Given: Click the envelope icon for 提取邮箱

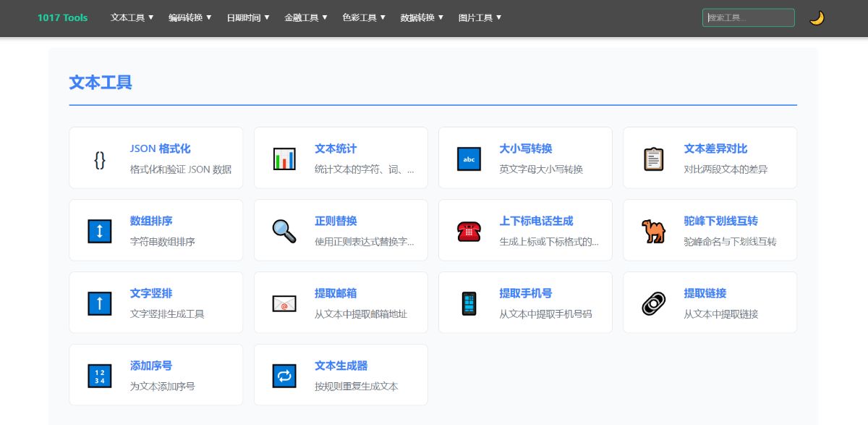Looking at the screenshot, I should click(x=284, y=303).
